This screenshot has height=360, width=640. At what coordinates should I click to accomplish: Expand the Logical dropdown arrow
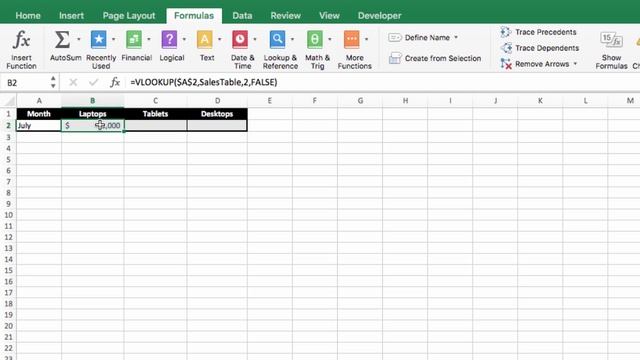(184, 39)
